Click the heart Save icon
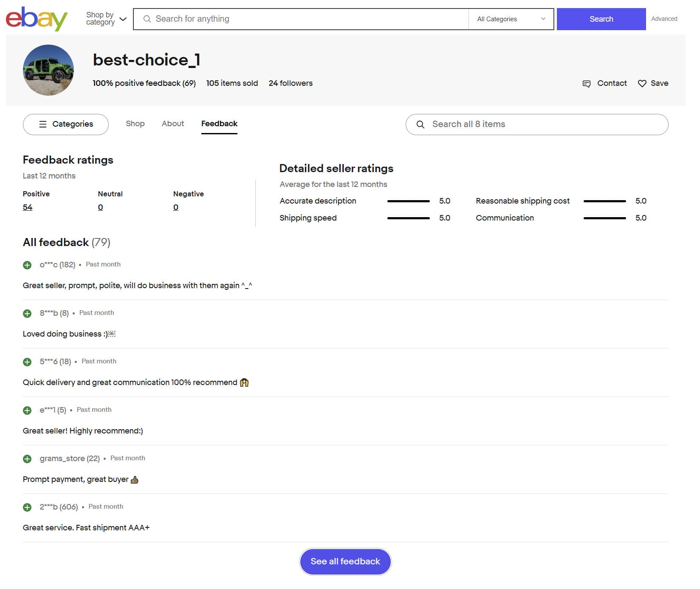The width and height of the screenshot is (700, 589). click(642, 84)
